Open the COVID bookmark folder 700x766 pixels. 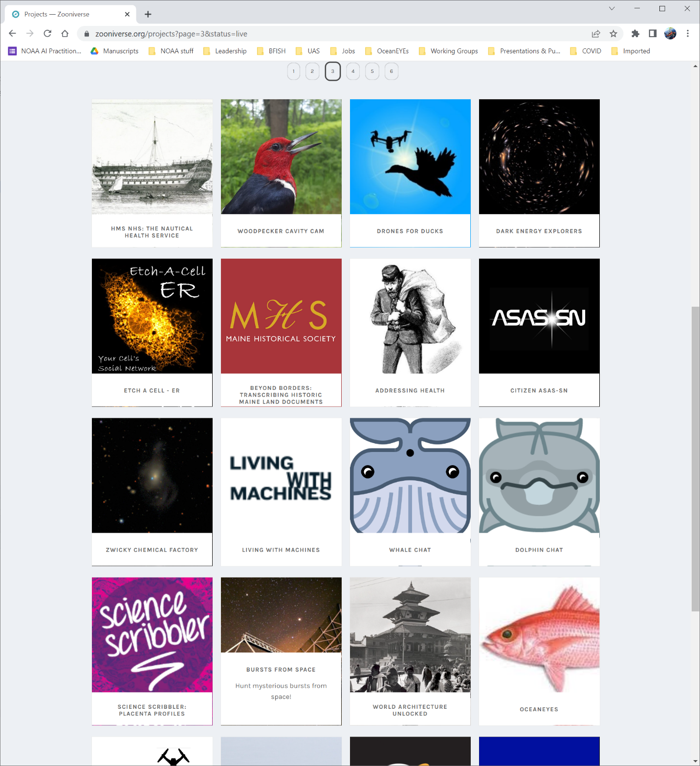[586, 51]
